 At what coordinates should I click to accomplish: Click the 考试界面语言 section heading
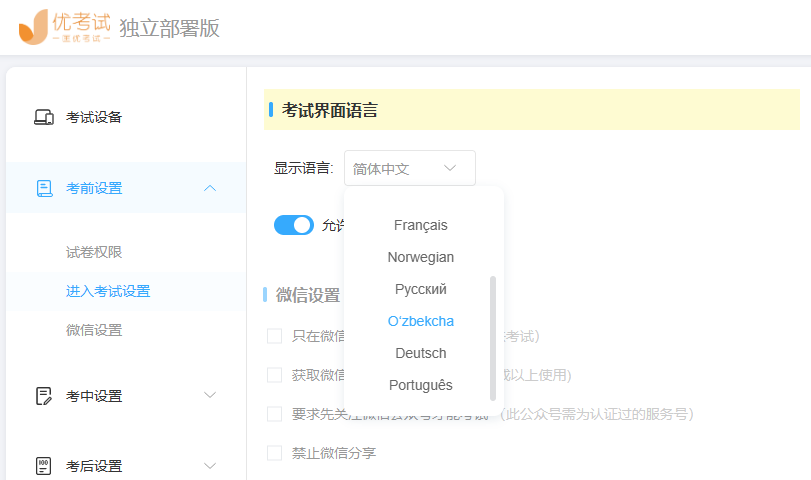(x=329, y=110)
